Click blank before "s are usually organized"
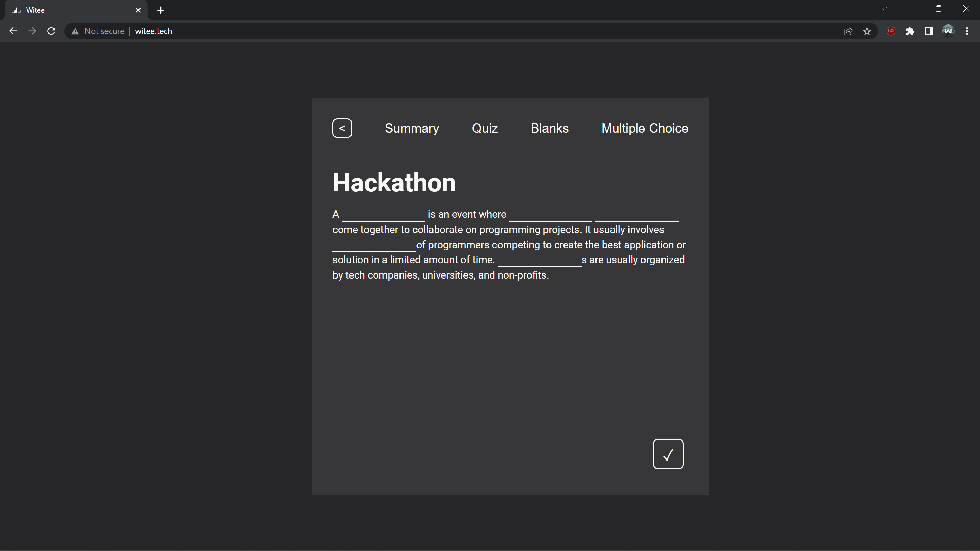980x551 pixels. (x=539, y=261)
